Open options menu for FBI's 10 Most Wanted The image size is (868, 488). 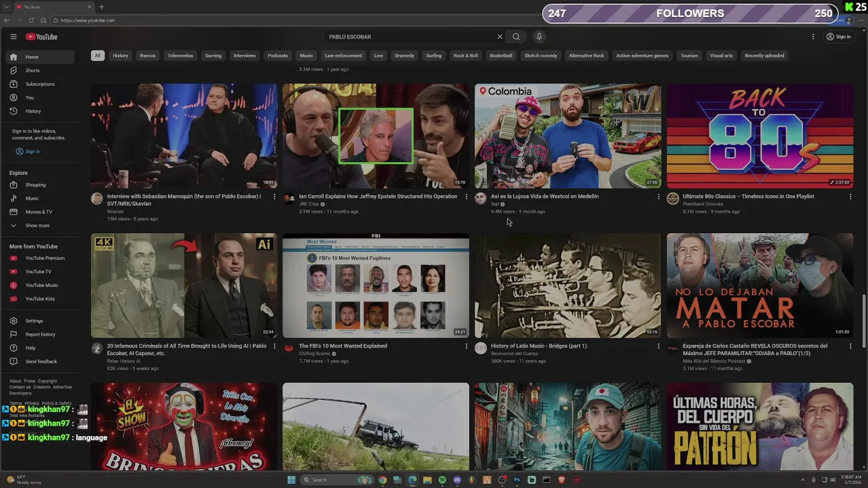tap(466, 346)
